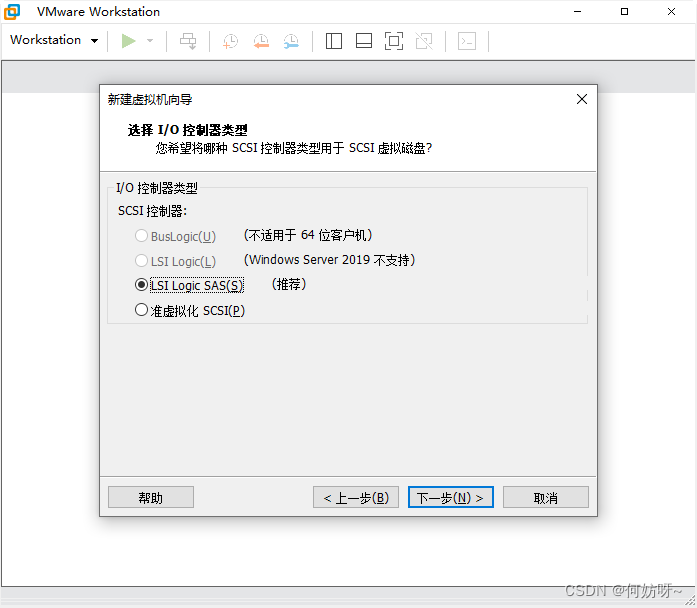Minimize the VMware Workstation window
This screenshot has height=608, width=697.
(577, 12)
